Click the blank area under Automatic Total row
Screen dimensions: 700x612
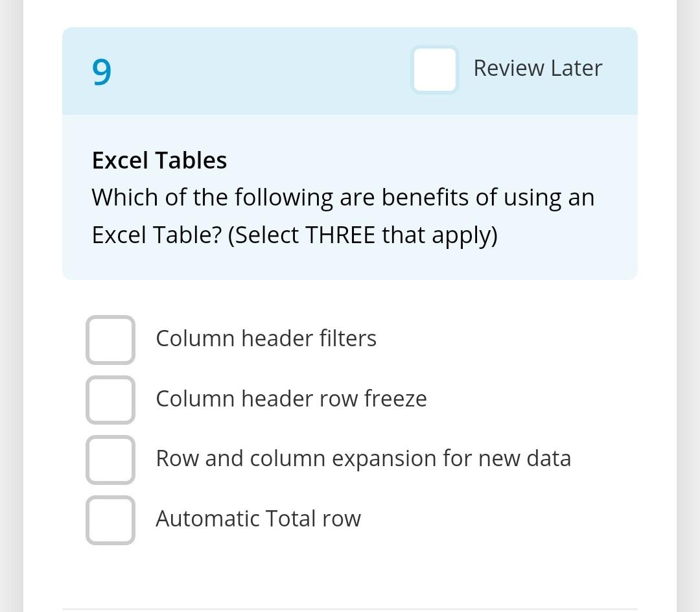click(349, 576)
